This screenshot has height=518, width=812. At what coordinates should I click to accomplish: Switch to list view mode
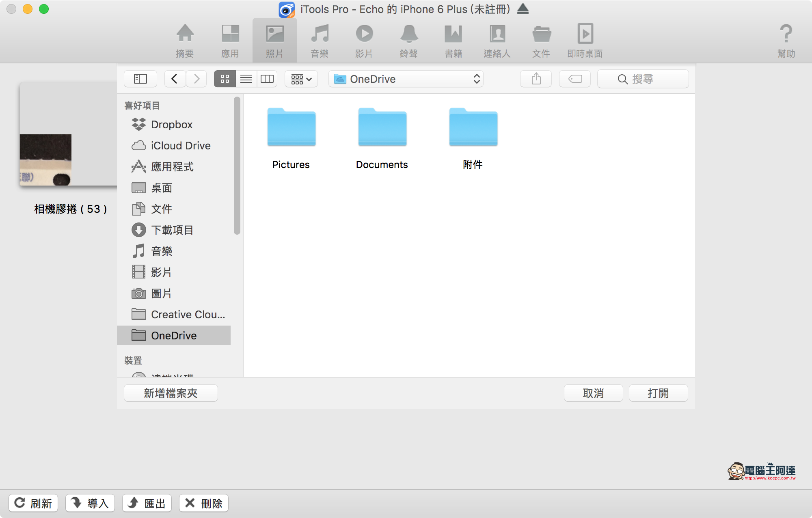tap(246, 79)
